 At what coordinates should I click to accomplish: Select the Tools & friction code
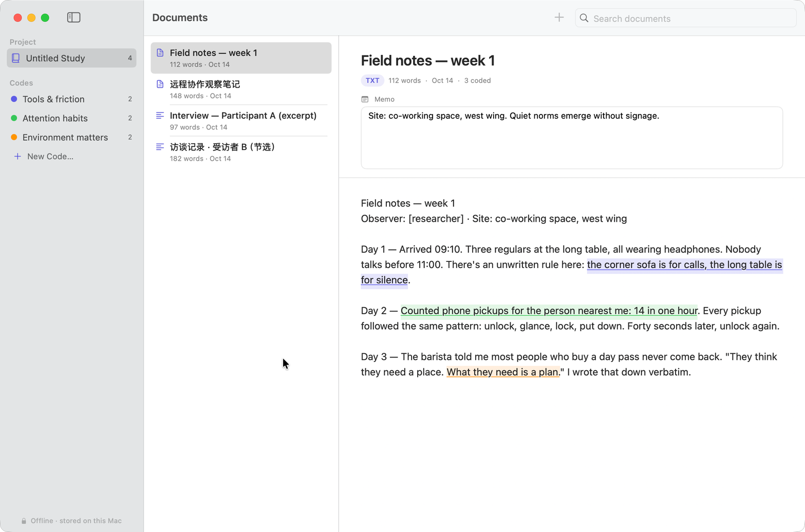71,99
